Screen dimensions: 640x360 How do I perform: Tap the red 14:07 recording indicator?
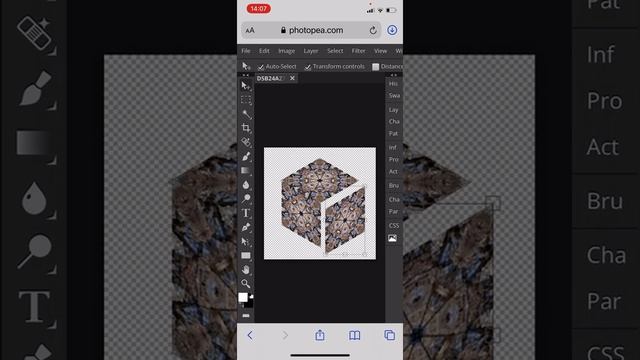pos(258,9)
